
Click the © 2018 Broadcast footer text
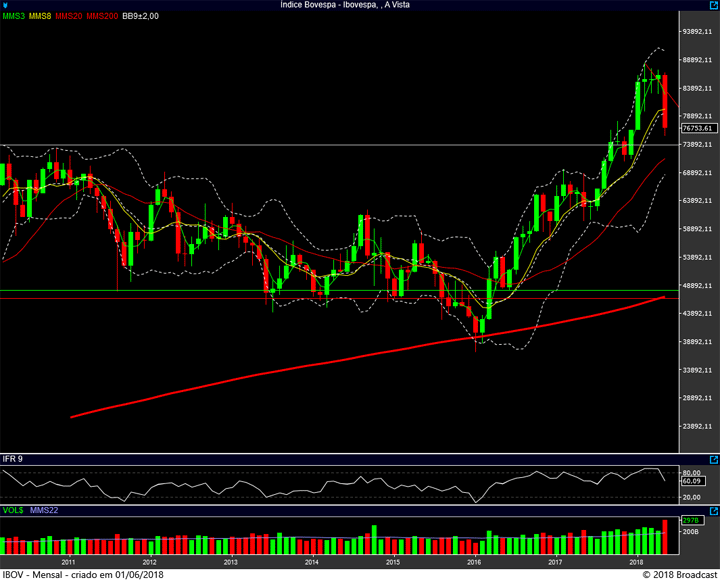(679, 574)
